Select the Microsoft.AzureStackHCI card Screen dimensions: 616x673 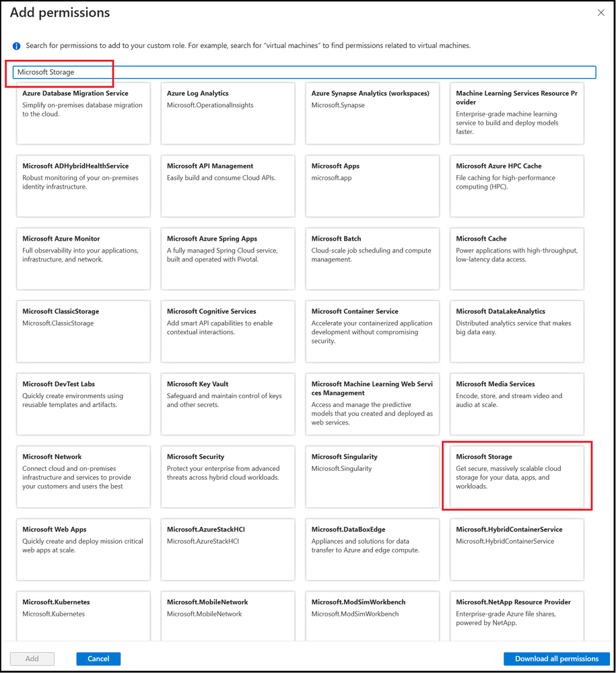(228, 550)
